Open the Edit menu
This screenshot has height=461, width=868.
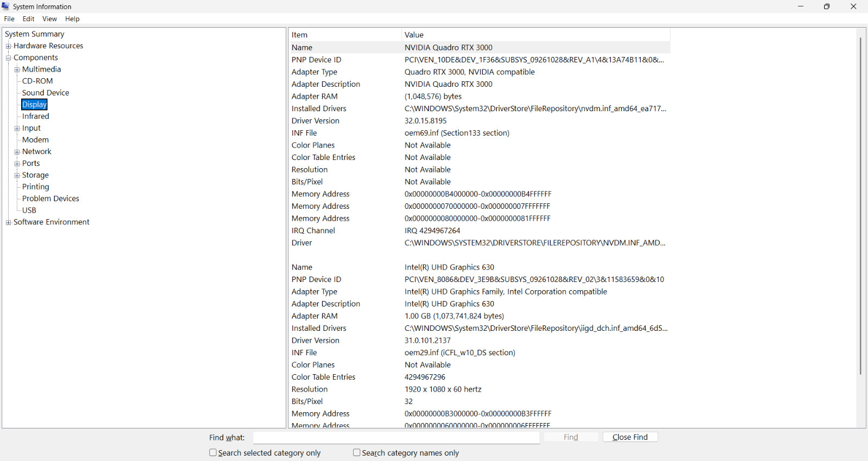click(x=28, y=19)
